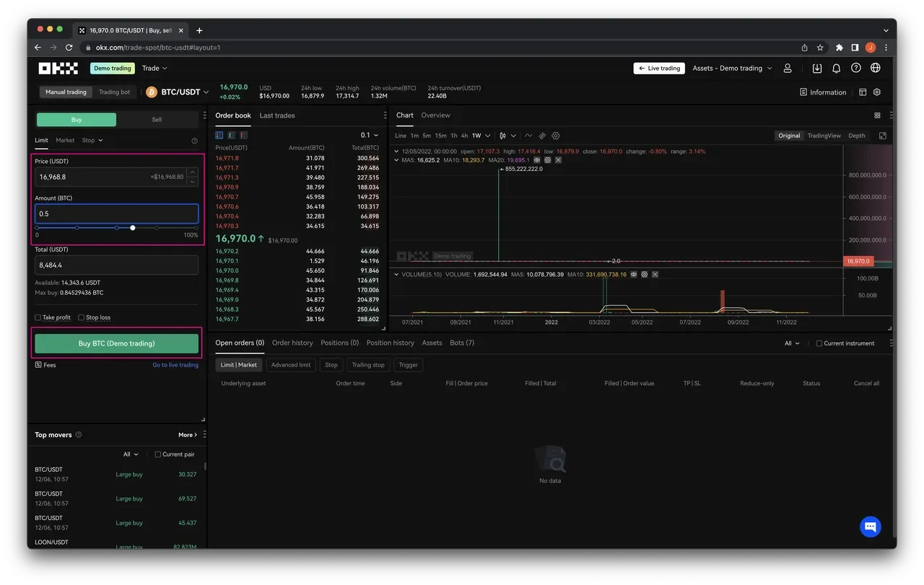Image resolution: width=924 pixels, height=585 pixels.
Task: Open Chrome extensions puzzle icon
Action: click(839, 48)
